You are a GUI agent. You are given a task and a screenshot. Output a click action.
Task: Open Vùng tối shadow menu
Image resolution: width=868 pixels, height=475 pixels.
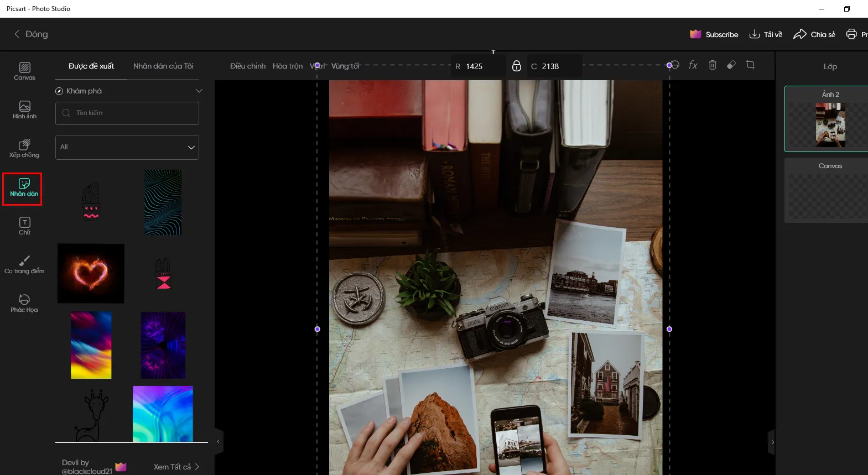345,66
